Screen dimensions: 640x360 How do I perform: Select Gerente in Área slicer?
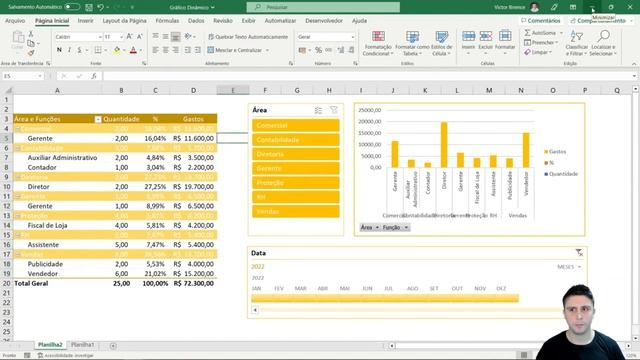tap(296, 169)
